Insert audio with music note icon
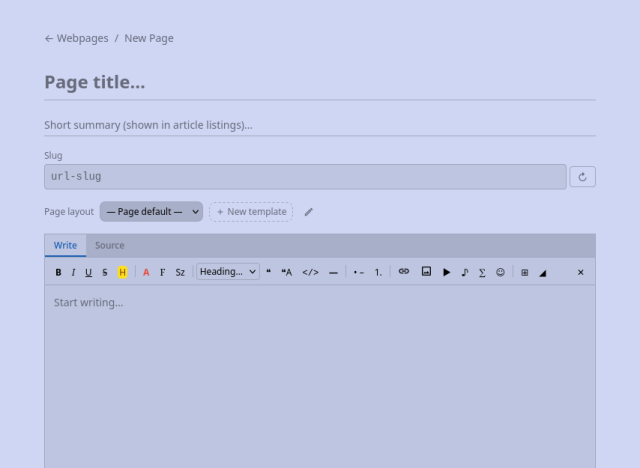 (464, 272)
